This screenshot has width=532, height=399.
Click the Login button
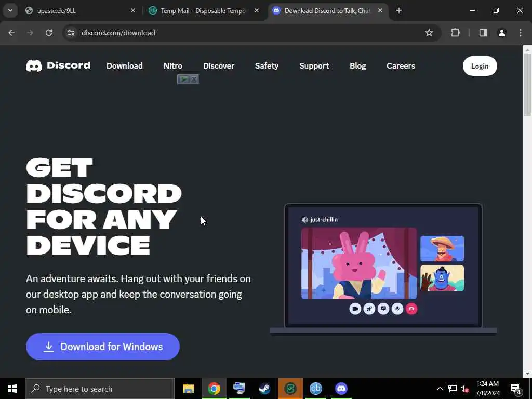click(x=480, y=66)
